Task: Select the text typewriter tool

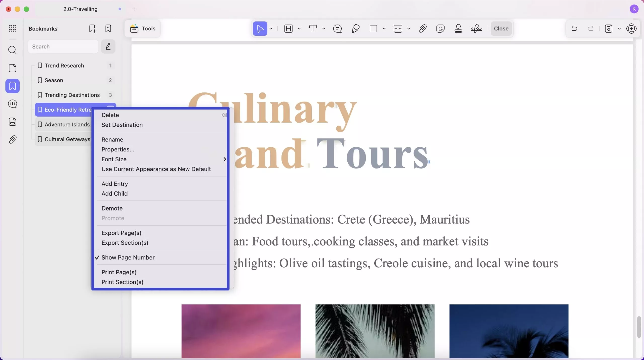Action: coord(313,29)
